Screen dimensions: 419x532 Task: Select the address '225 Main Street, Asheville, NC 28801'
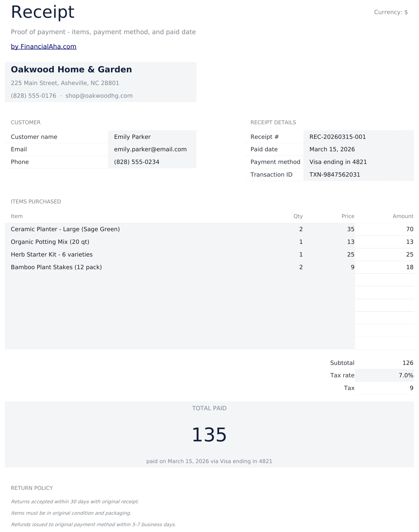65,83
